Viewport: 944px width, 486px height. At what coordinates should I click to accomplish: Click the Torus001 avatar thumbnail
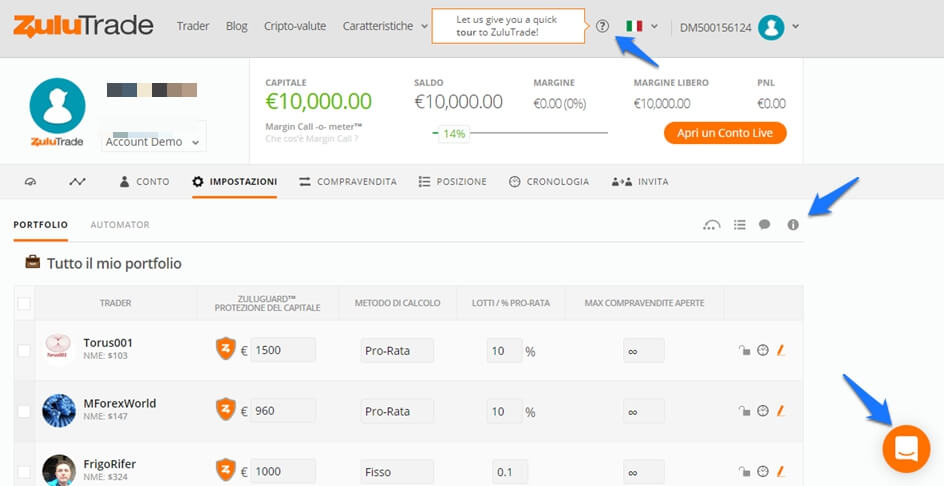[x=58, y=350]
